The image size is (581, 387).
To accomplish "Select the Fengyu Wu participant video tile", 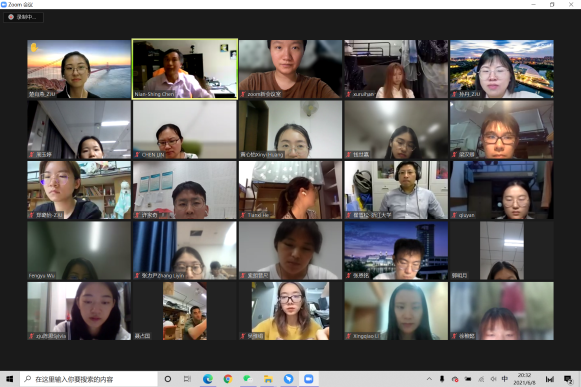I will [x=79, y=251].
